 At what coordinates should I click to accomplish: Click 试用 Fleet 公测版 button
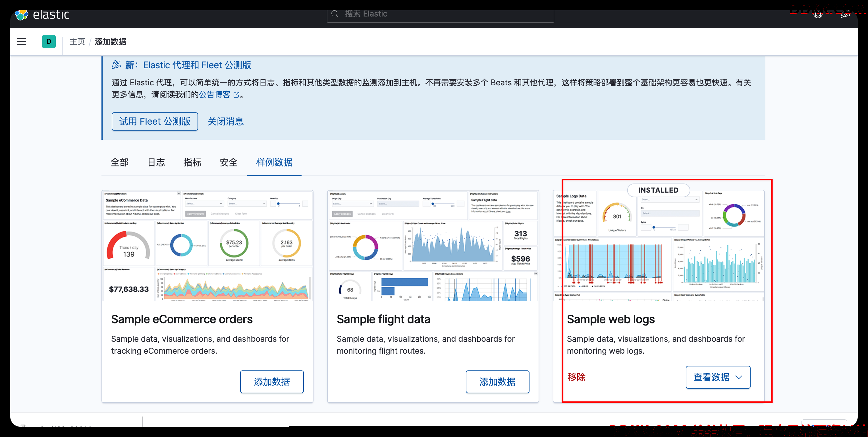point(155,121)
